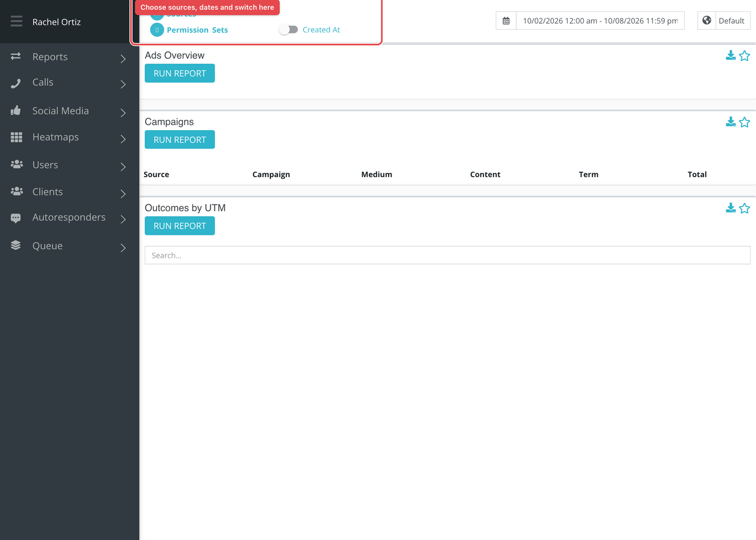Click the Campaign column header
Viewport: 756px width, 540px height.
pyautogui.click(x=271, y=174)
